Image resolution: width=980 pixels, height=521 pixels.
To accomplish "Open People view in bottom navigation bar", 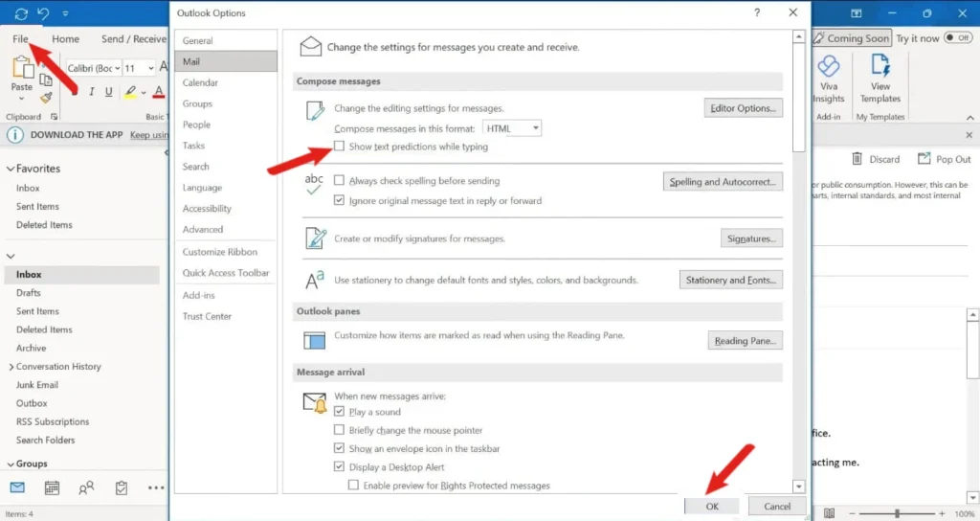I will pyautogui.click(x=87, y=487).
